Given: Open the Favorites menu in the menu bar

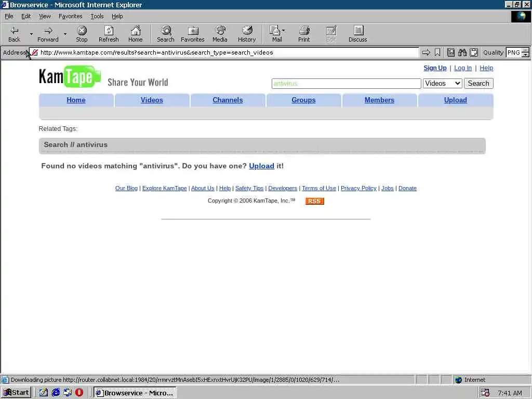Looking at the screenshot, I should [70, 16].
